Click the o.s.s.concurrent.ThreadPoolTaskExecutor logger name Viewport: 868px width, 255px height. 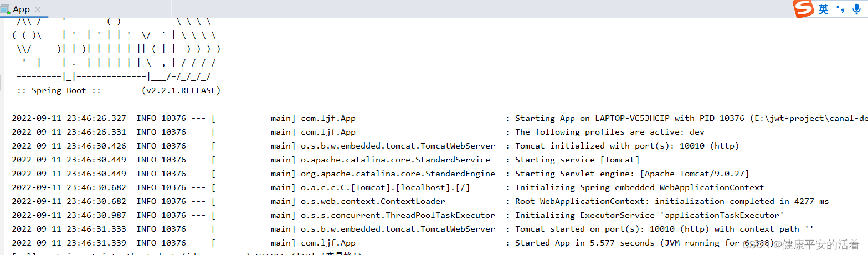coord(398,215)
